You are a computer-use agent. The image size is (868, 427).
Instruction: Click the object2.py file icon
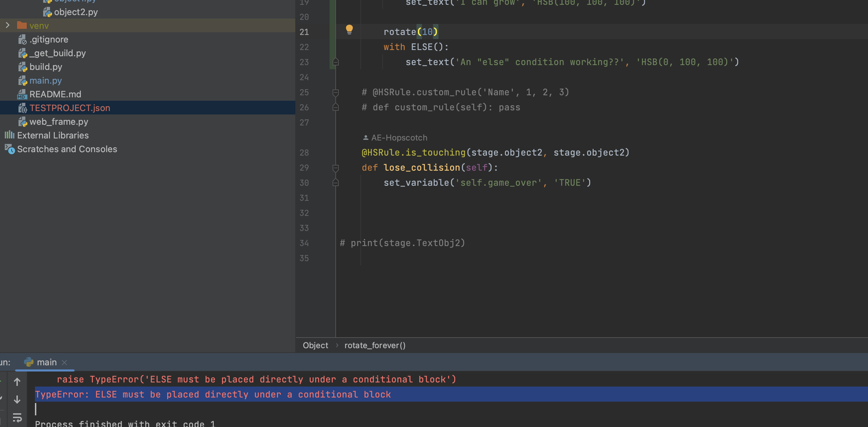coord(47,12)
